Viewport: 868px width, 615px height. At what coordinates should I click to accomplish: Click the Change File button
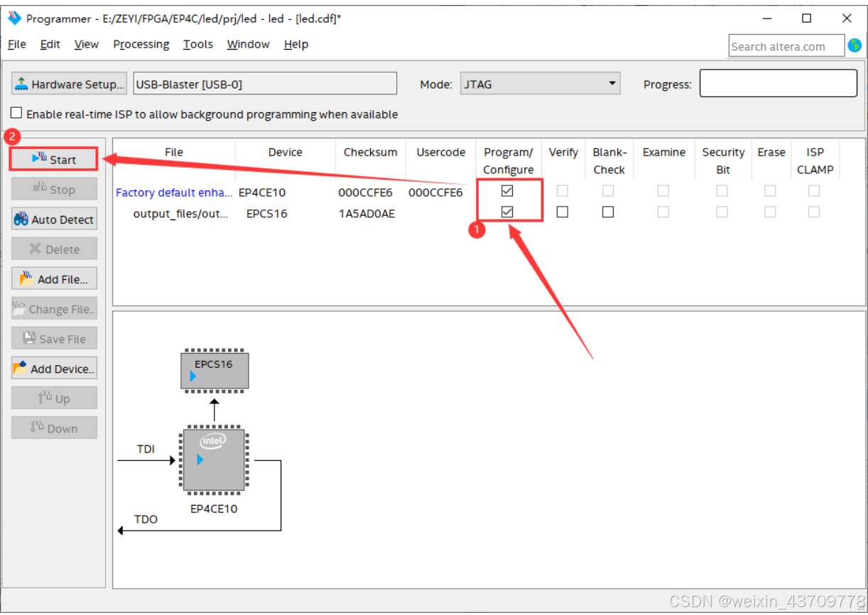[54, 309]
